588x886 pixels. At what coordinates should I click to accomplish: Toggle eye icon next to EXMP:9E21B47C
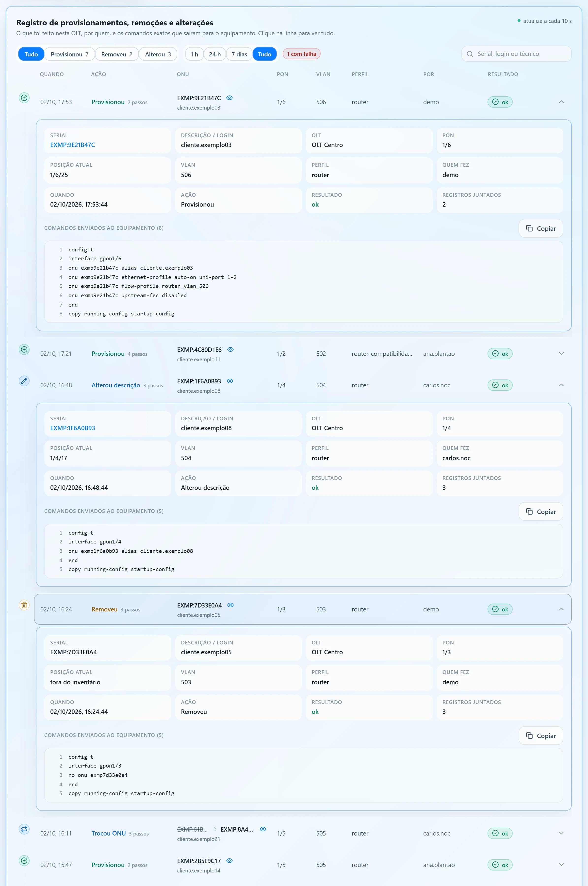coord(229,98)
